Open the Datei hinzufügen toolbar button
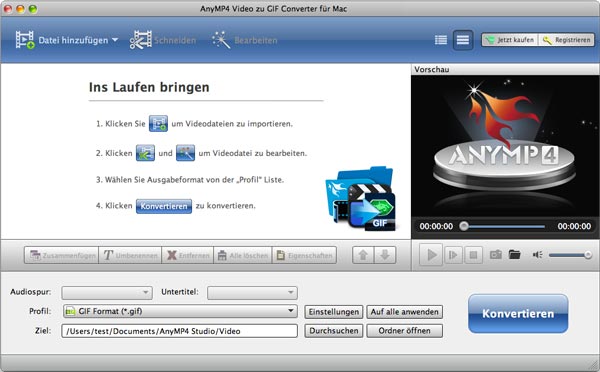The height and width of the screenshot is (372, 600). click(67, 40)
